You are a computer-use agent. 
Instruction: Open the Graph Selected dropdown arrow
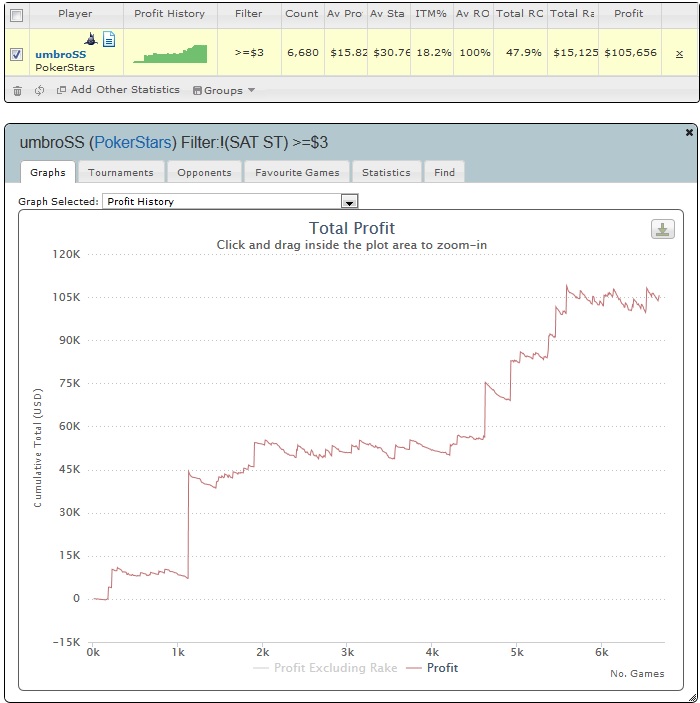(x=349, y=202)
